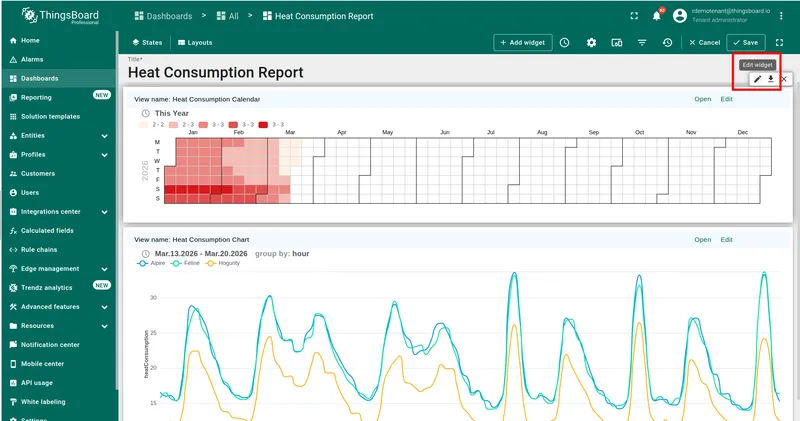Expand dashboard to fullscreen icon in toolbar

coord(779,43)
